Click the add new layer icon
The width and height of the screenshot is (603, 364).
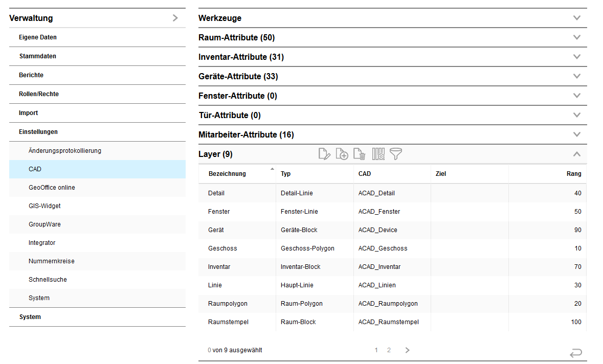[342, 154]
